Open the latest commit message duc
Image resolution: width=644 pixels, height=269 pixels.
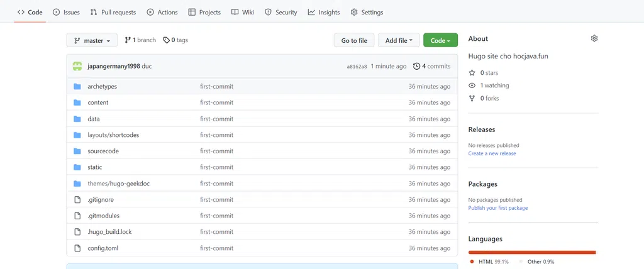click(147, 66)
